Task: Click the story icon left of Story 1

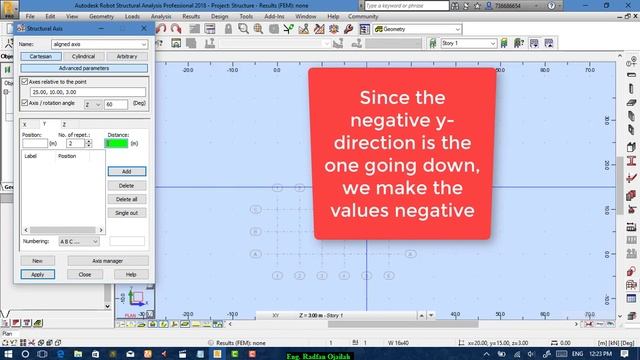Action: (433, 43)
